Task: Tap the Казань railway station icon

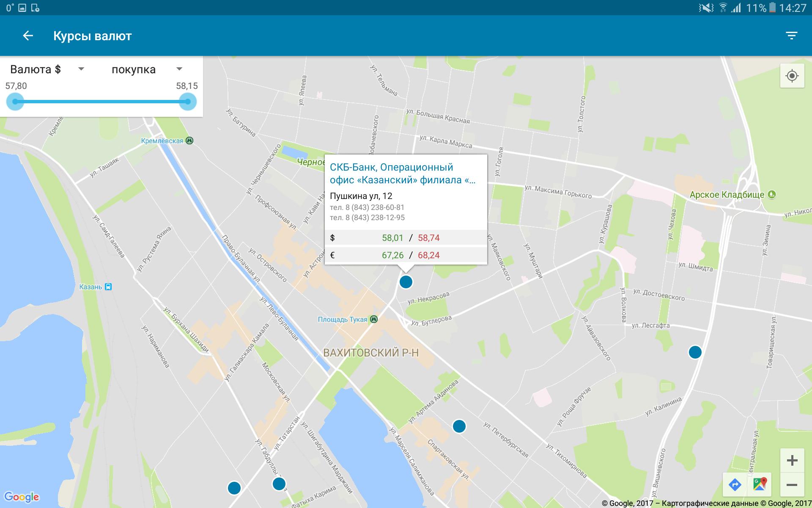Action: [x=109, y=287]
